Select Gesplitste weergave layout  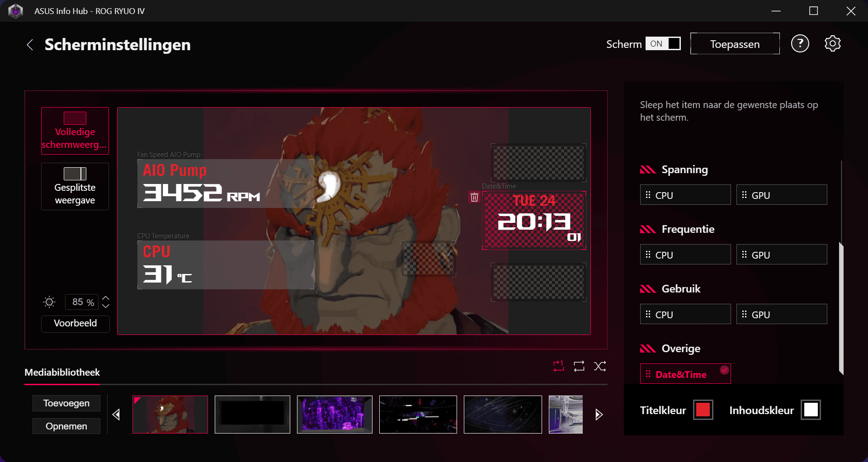tap(75, 186)
